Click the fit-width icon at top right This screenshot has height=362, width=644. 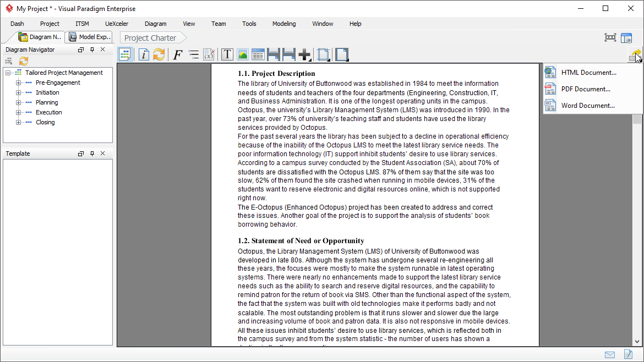[610, 38]
